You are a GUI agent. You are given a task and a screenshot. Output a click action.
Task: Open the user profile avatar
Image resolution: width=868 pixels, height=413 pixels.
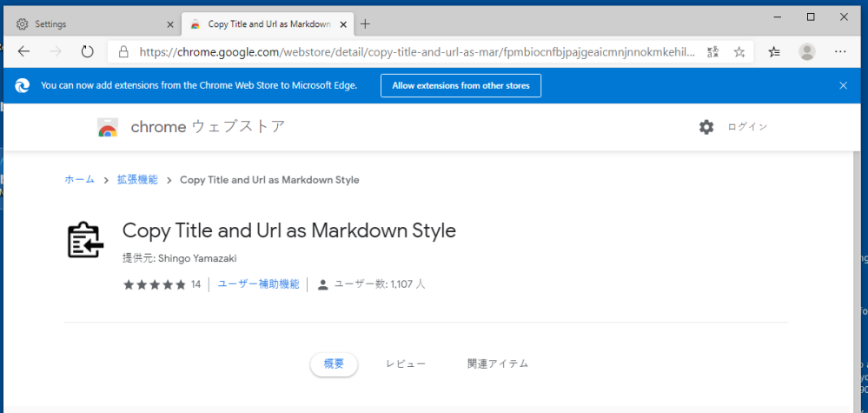point(807,51)
